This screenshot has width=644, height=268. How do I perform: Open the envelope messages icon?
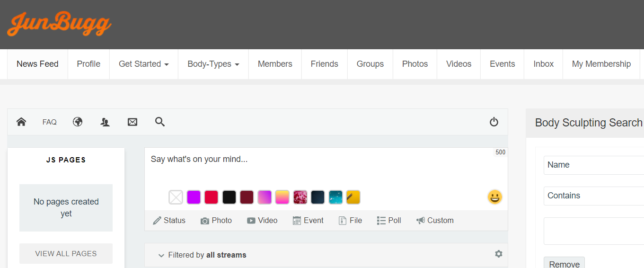pos(132,122)
